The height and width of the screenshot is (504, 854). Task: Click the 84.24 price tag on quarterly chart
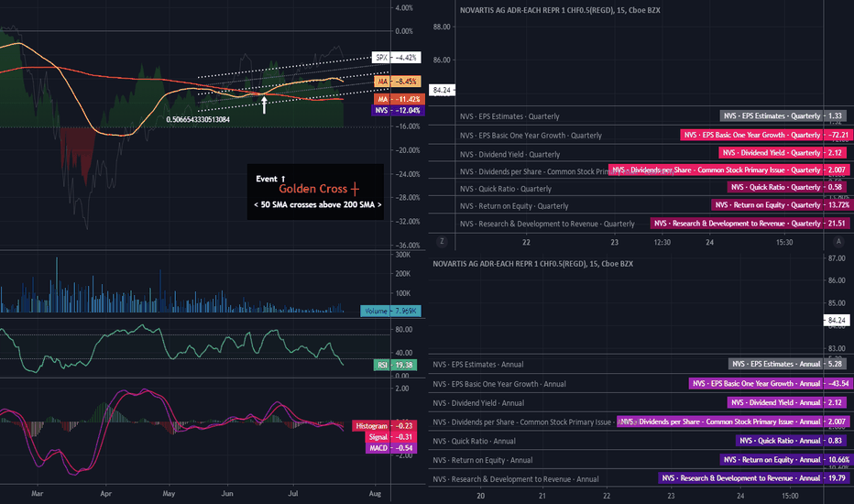pos(442,90)
